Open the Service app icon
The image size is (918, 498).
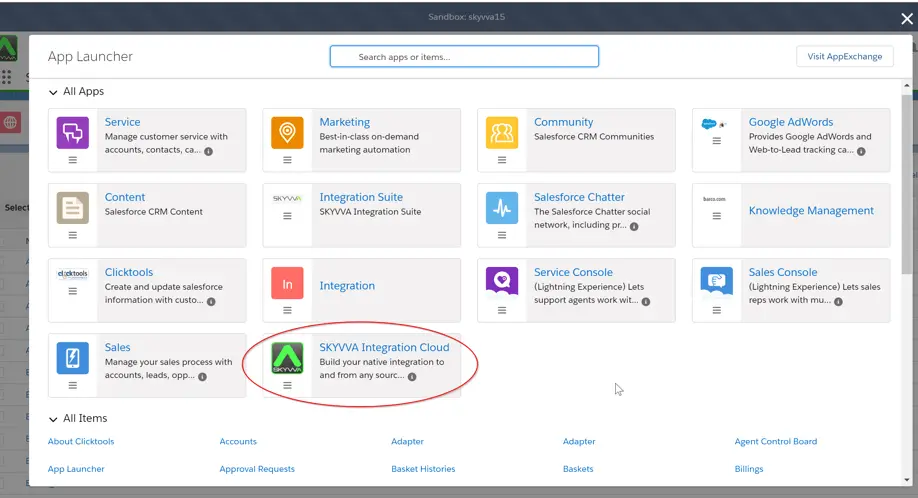[x=72, y=132]
